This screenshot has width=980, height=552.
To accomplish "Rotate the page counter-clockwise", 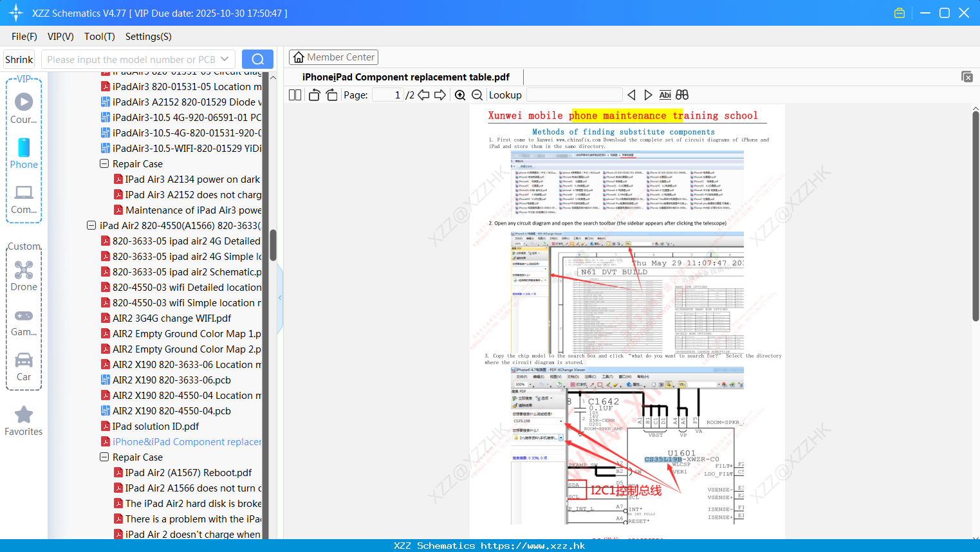I will pos(314,95).
